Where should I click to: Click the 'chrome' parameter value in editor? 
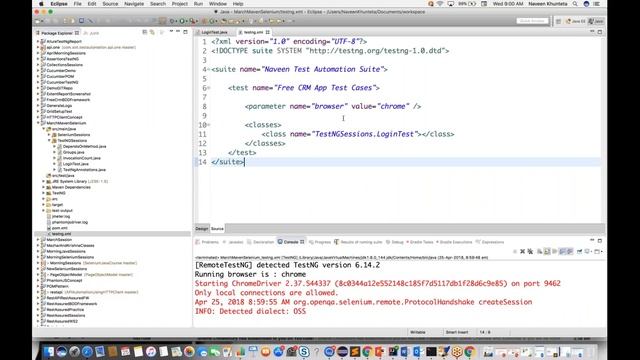point(392,107)
